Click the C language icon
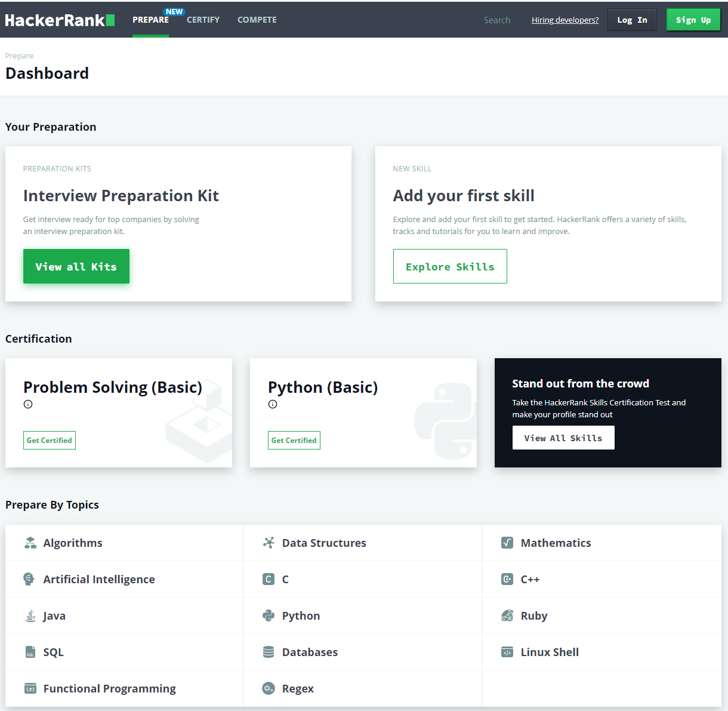This screenshot has width=728, height=711. point(269,579)
